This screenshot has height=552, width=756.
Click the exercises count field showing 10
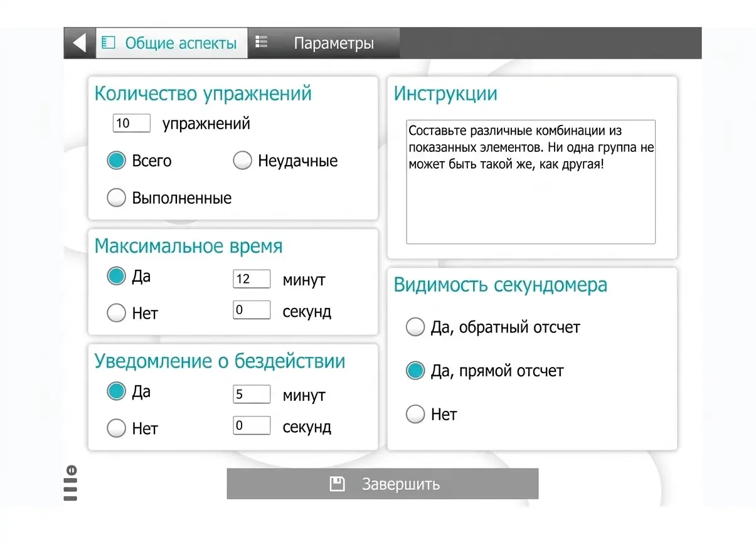pyautogui.click(x=132, y=123)
